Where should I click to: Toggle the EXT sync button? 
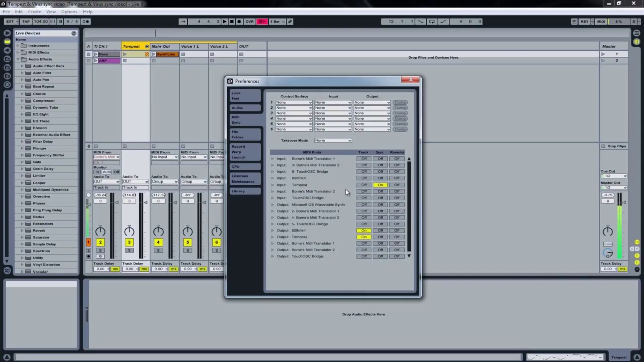10,21
